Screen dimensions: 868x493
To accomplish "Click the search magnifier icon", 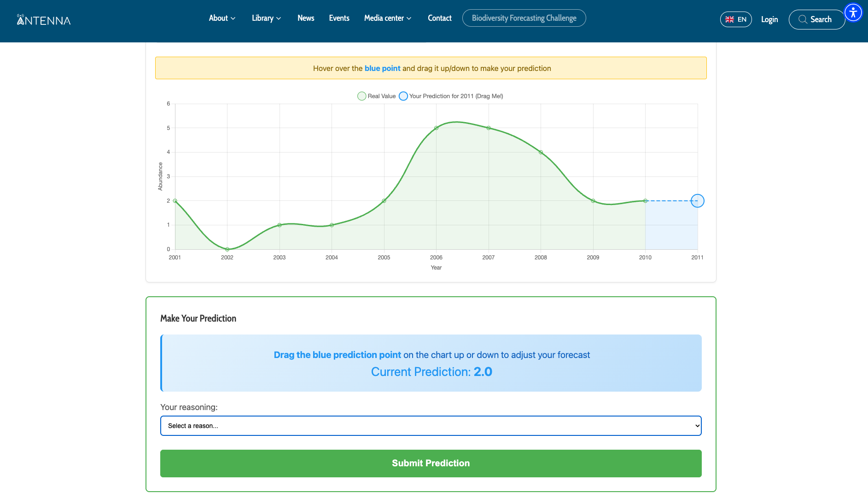I will click(x=803, y=19).
